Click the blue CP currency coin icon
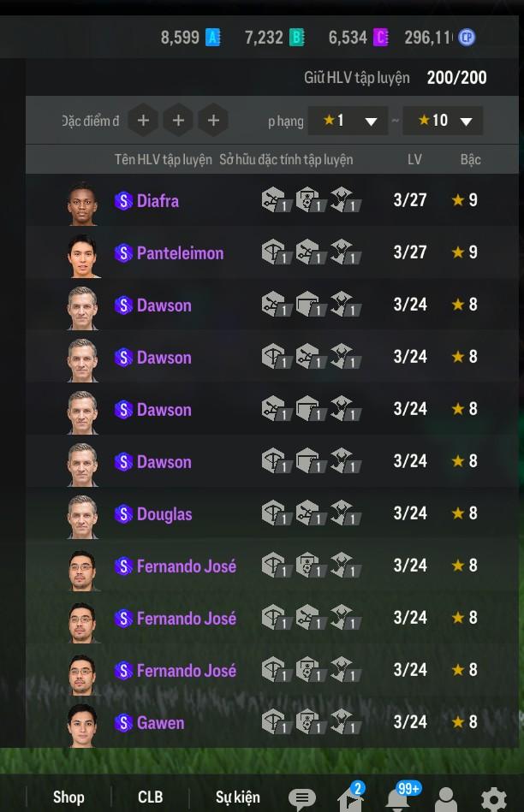524x812 pixels. coord(467,38)
